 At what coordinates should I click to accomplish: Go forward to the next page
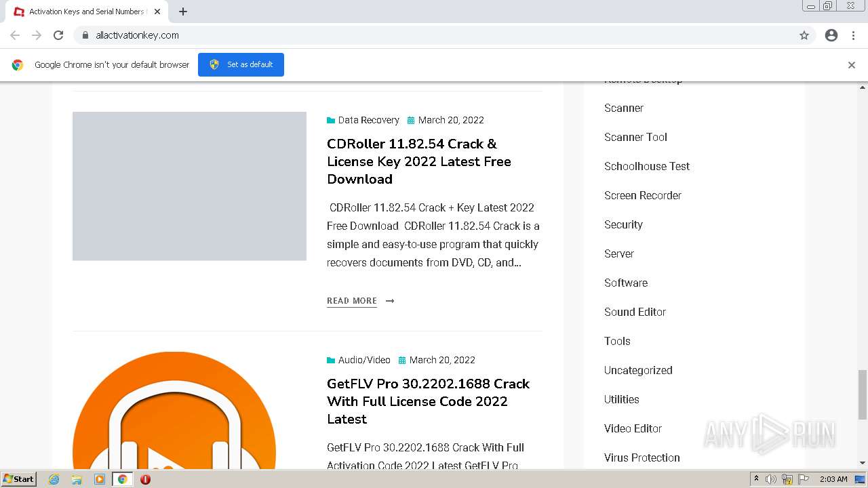(37, 35)
